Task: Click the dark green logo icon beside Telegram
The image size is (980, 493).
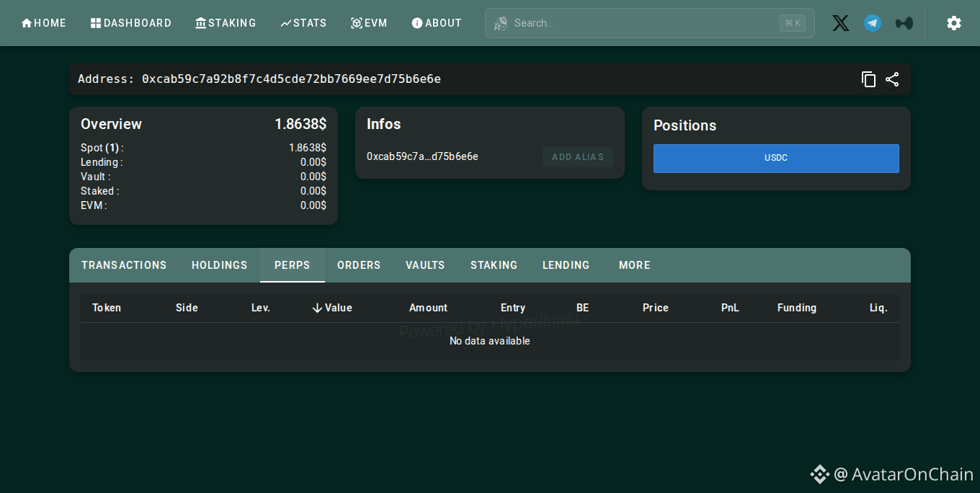Action: 904,23
